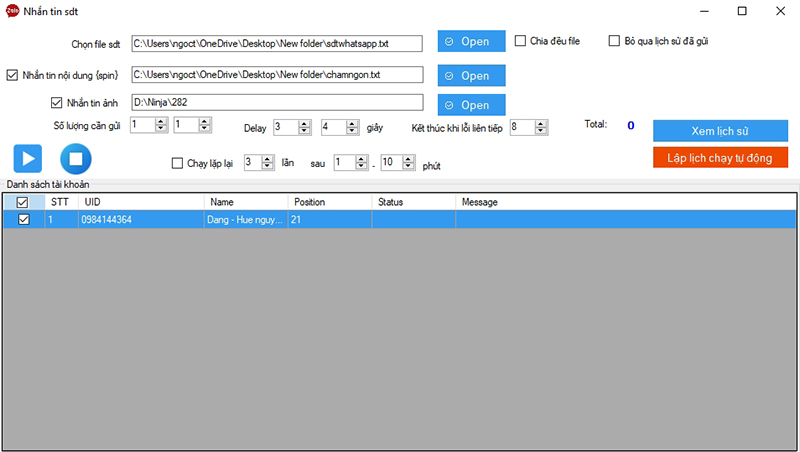800x452 pixels.
Task: Uncheck the Nhắn tin ảnh checkbox
Action: [57, 102]
